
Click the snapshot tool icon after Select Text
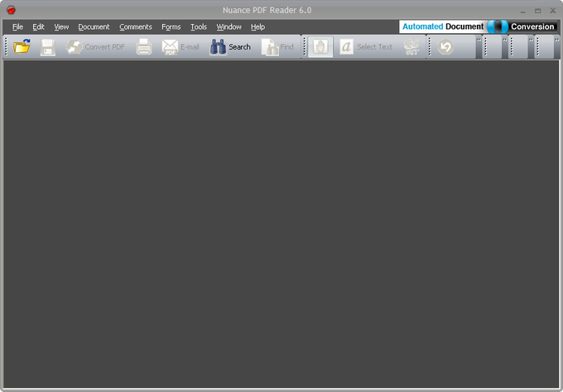(411, 47)
